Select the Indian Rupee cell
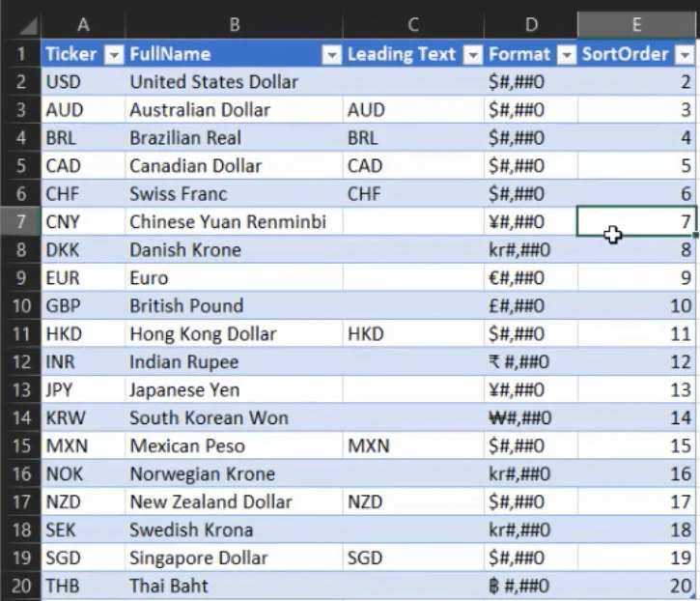Screen dimensions: 700x601 pos(235,361)
